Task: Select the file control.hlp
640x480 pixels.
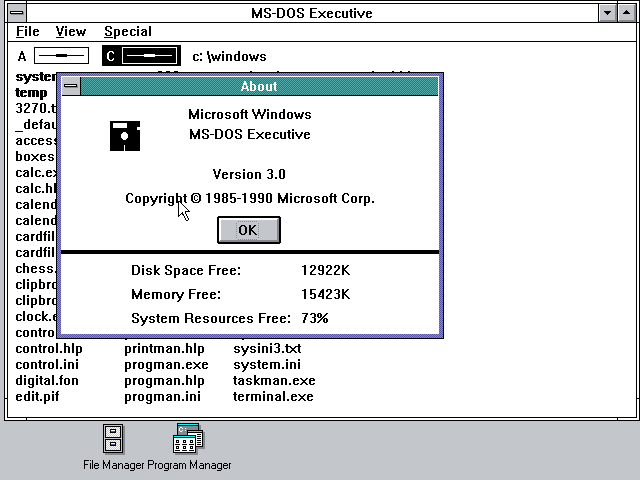Action: coord(49,349)
